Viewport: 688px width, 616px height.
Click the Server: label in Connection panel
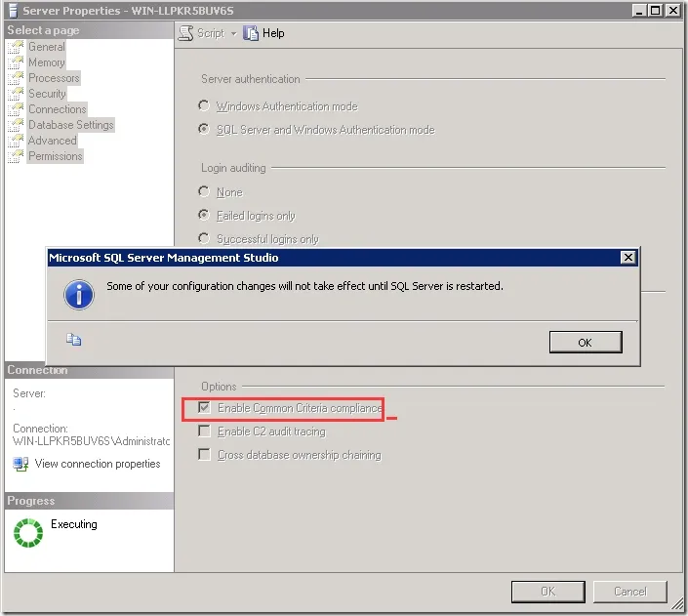29,393
